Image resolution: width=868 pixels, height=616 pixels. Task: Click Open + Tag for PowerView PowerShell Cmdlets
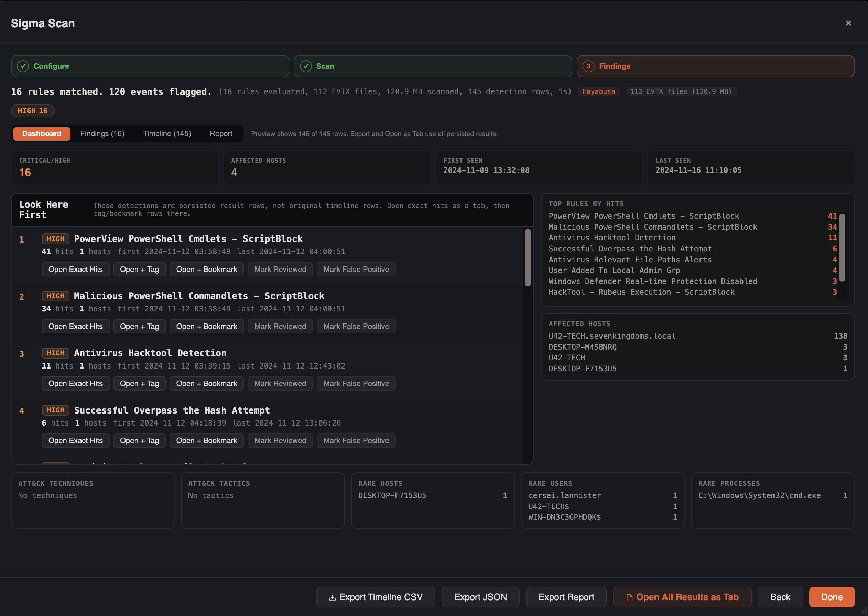click(x=140, y=269)
